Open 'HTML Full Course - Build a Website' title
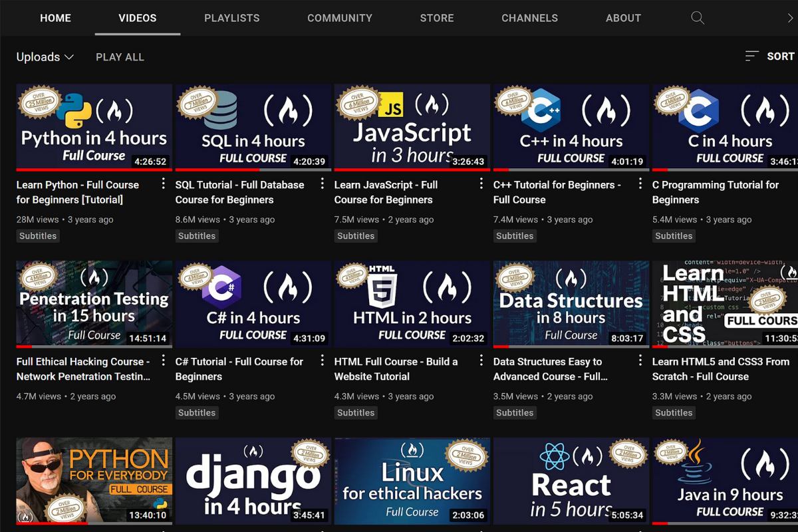 396,369
